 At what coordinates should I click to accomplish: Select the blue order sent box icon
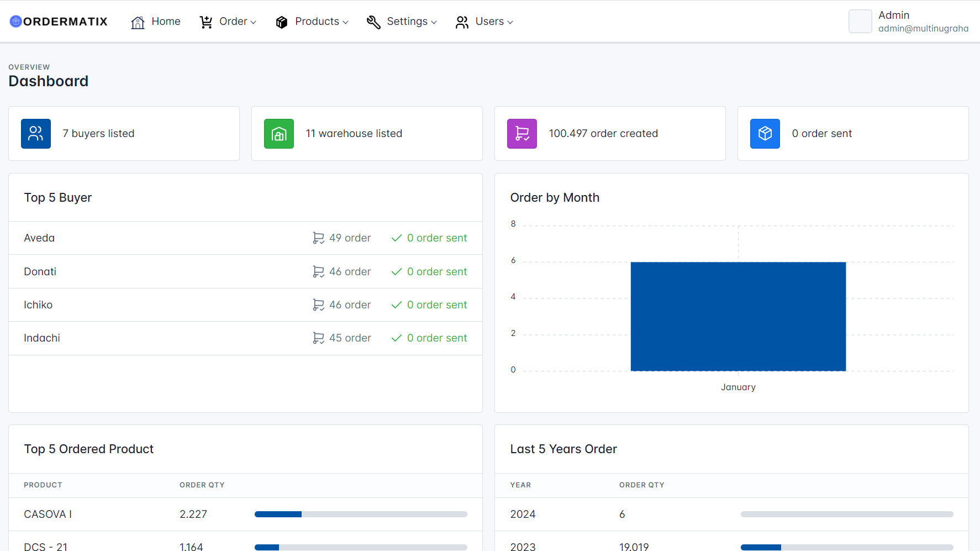coord(765,133)
